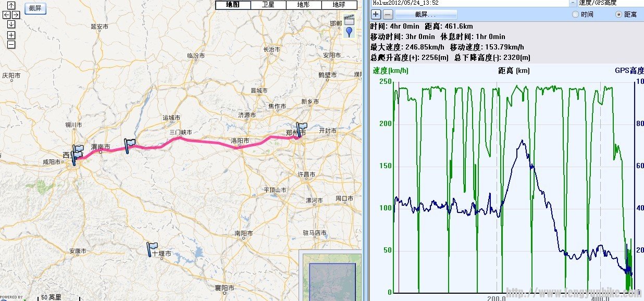Click the "−" zoom icon in the chart toolbar
644x301 pixels.
pos(387,14)
